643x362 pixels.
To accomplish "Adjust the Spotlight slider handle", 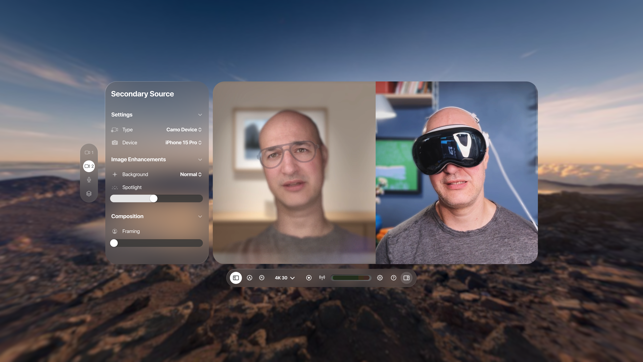I will (153, 198).
